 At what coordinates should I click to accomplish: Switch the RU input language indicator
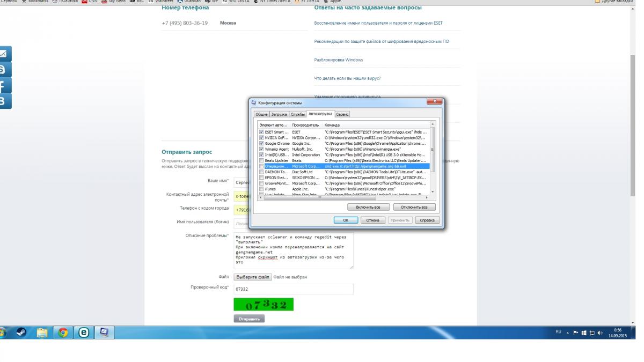click(559, 332)
